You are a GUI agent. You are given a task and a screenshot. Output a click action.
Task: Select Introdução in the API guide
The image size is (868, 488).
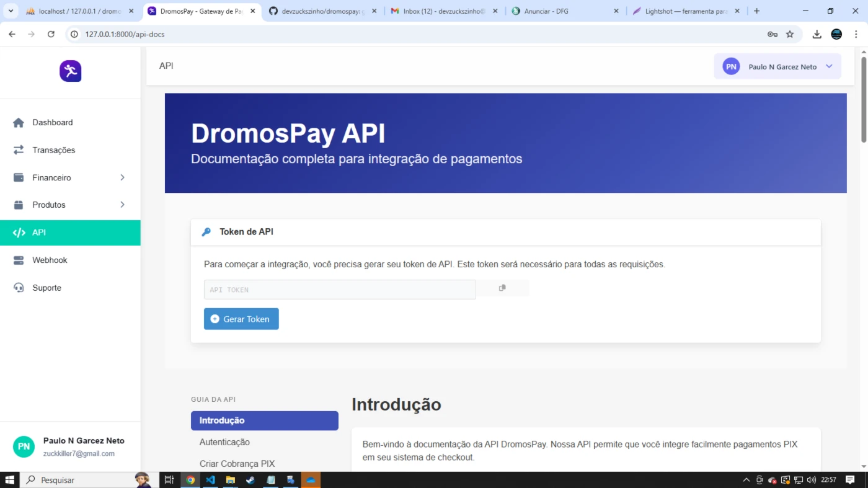pyautogui.click(x=265, y=420)
